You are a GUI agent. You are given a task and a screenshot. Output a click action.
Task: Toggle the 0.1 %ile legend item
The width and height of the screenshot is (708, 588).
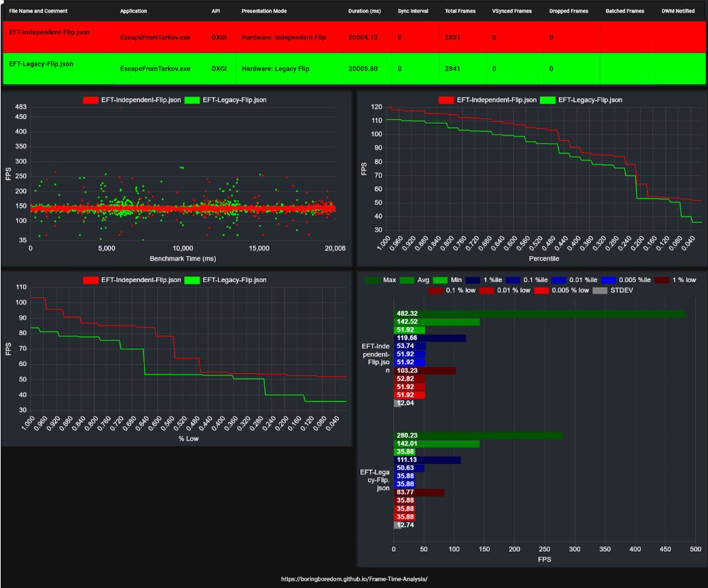click(526, 280)
